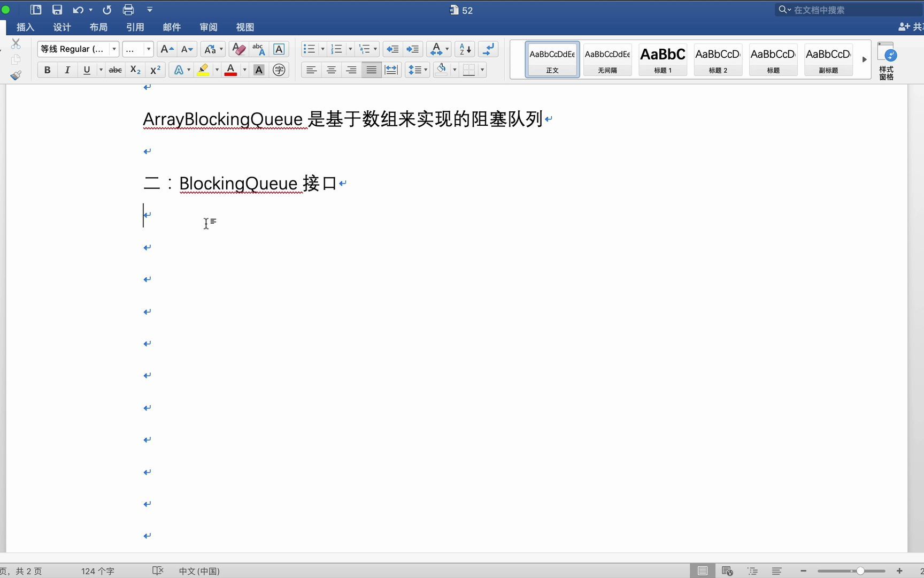Clear all formatting with the eraser icon
Screen dimensions: 924x578
(x=238, y=49)
